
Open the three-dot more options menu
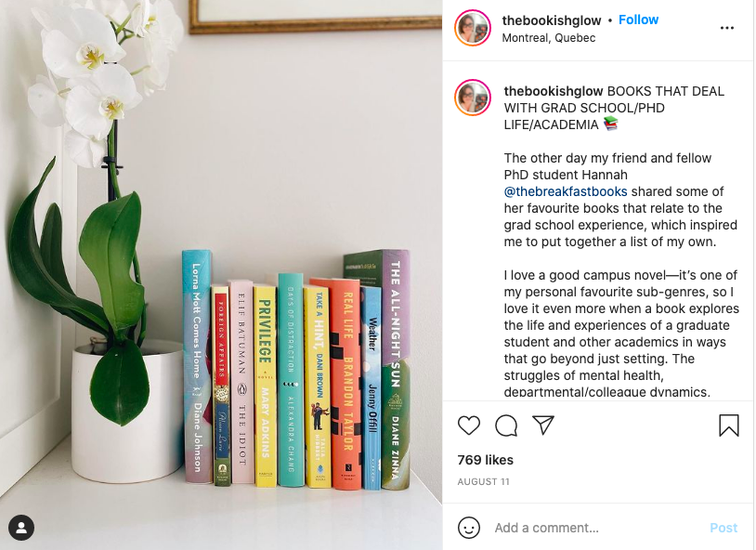[x=726, y=28]
